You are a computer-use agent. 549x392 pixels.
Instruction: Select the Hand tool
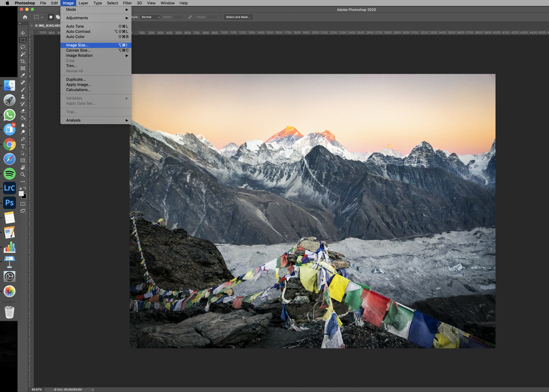click(23, 168)
